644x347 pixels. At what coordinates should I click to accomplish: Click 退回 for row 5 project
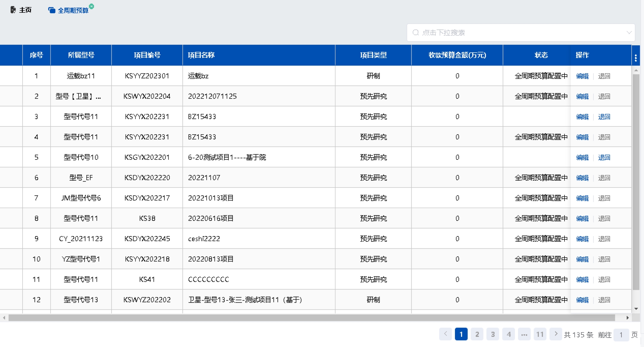point(604,157)
